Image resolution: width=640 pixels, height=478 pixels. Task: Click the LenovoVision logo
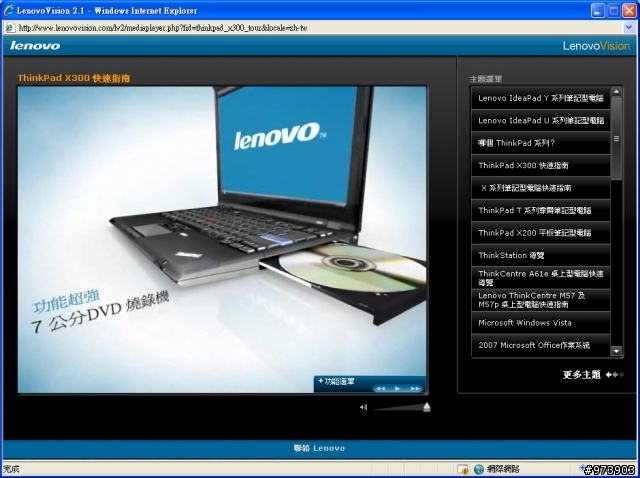tap(596, 46)
